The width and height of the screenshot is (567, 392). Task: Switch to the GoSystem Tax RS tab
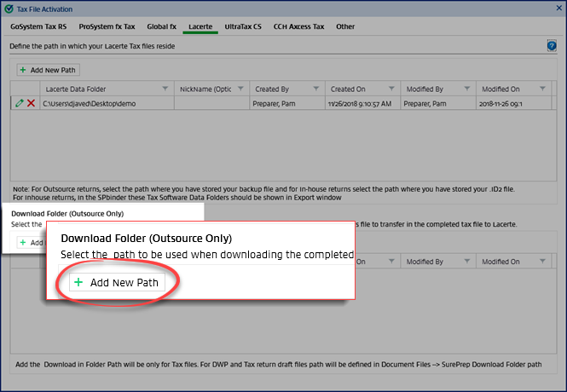click(x=38, y=26)
